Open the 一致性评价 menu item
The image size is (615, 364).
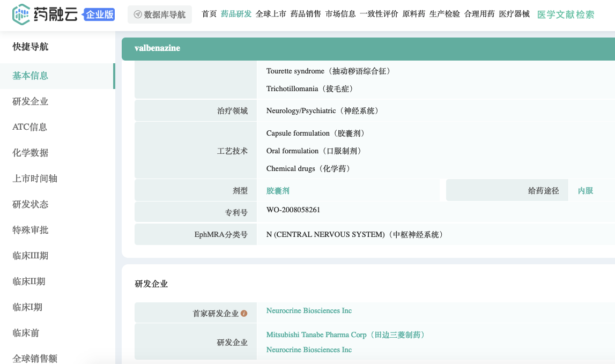379,14
